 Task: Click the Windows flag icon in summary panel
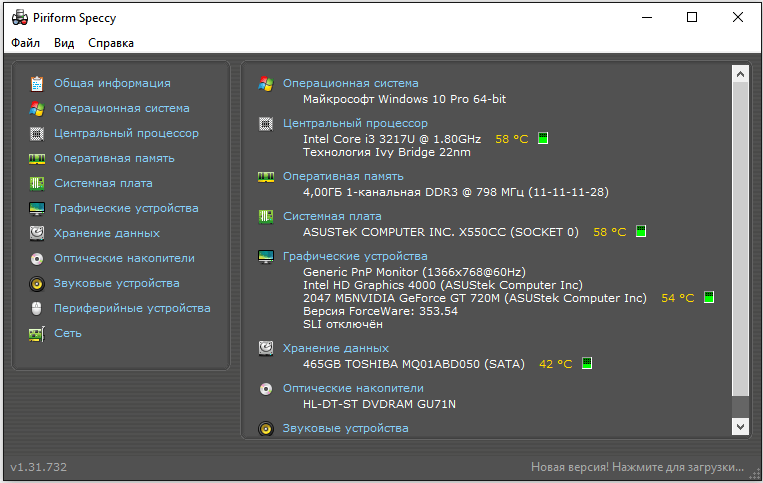[266, 84]
